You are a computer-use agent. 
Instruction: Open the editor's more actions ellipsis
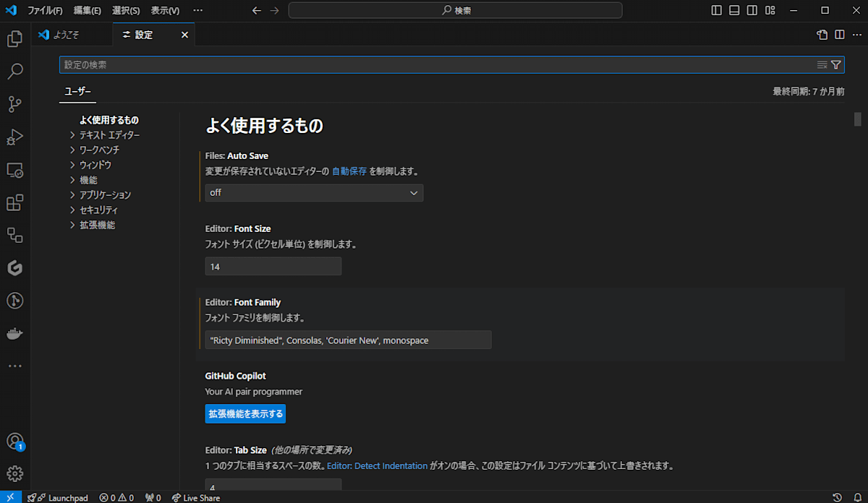(856, 35)
